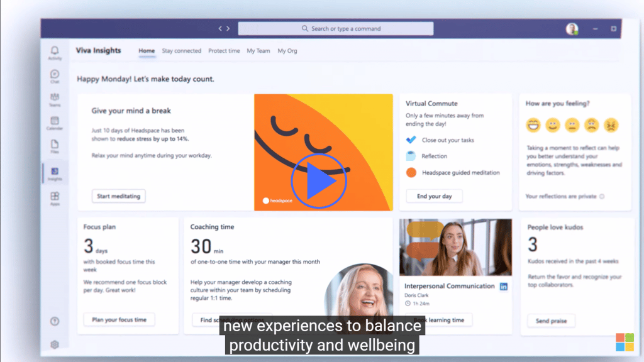Click the search or type a command box
Image resolution: width=644 pixels, height=362 pixels.
coord(336,28)
